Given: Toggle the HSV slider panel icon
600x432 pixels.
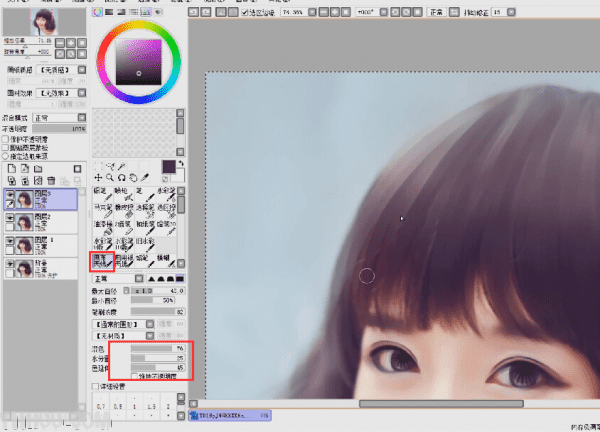Looking at the screenshot, I should [x=121, y=12].
